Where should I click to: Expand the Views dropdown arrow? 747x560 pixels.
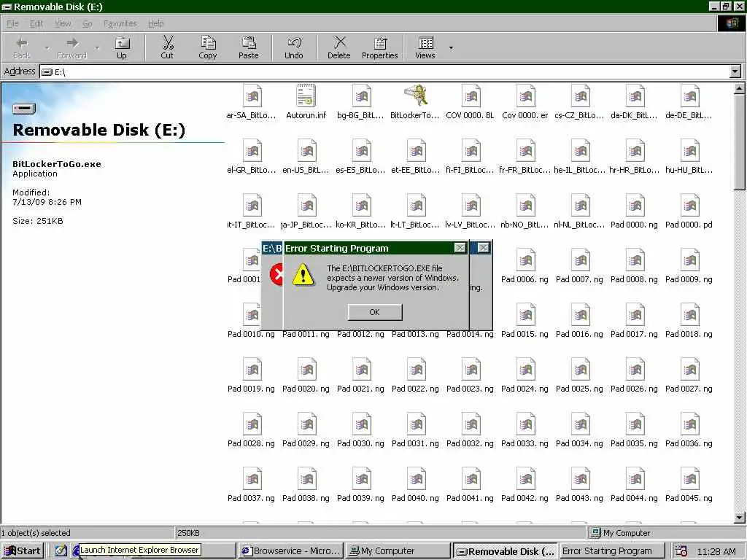(x=451, y=47)
